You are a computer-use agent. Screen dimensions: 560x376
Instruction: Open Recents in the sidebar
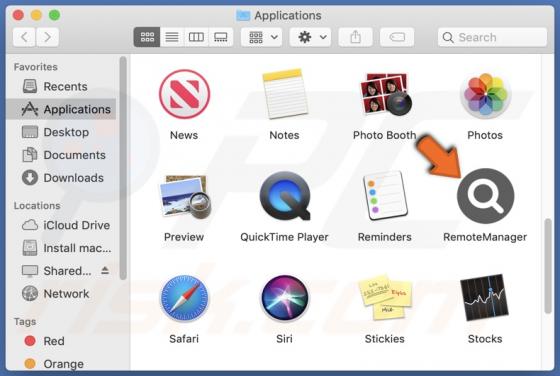(61, 86)
